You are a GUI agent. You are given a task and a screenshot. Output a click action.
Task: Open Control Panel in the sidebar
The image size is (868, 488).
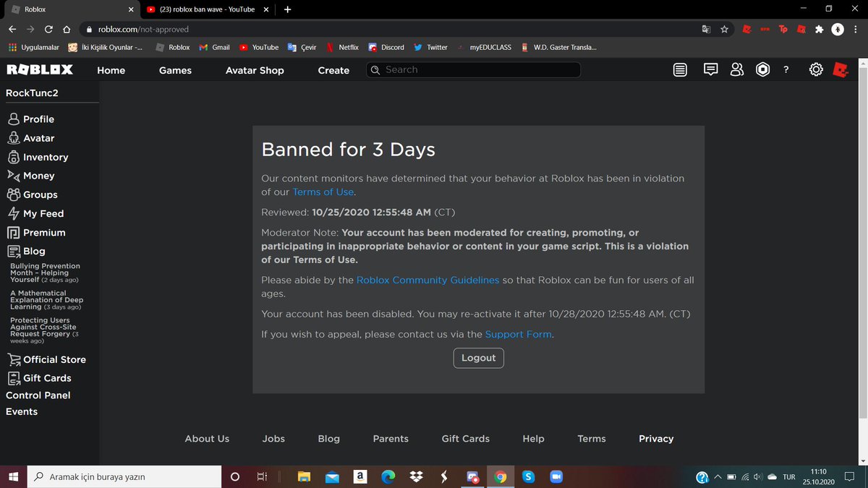coord(38,395)
